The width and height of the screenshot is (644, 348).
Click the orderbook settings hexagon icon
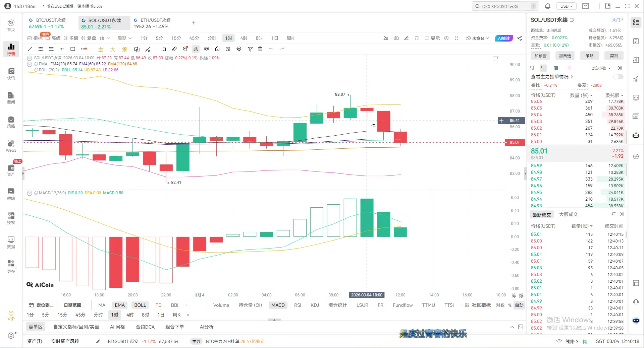620,68
